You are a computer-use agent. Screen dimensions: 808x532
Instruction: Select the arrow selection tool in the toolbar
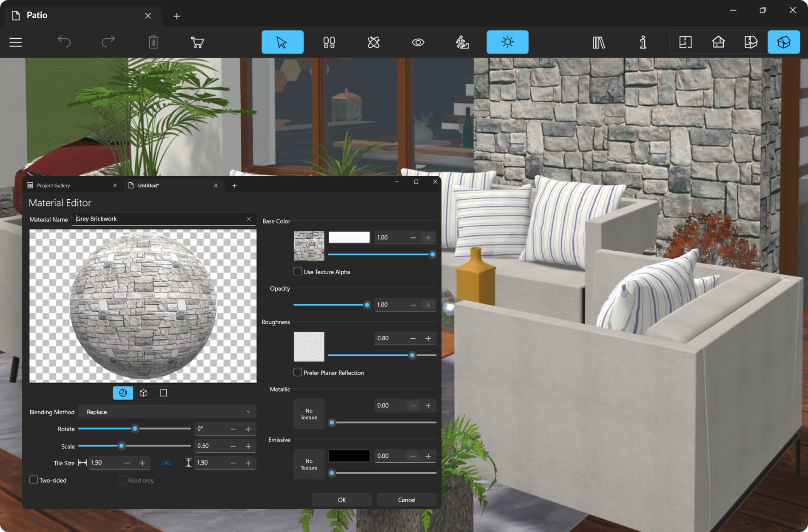click(282, 42)
